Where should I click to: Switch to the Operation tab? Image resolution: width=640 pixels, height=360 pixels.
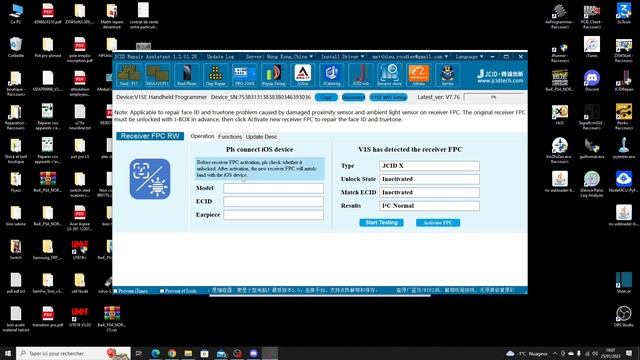(x=202, y=136)
